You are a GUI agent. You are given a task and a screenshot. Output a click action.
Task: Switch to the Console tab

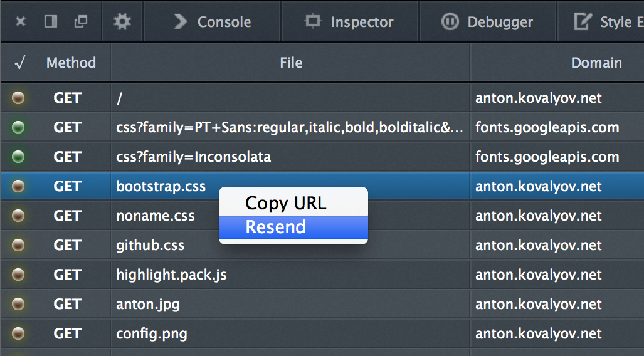pos(212,22)
